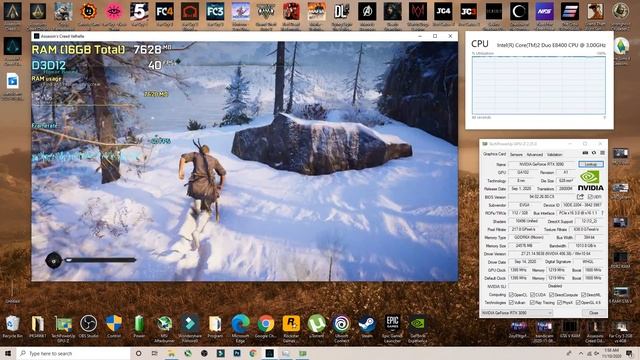Click the Cortana circle on taskbar
This screenshot has width=640, height=360.
pyautogui.click(x=138, y=353)
